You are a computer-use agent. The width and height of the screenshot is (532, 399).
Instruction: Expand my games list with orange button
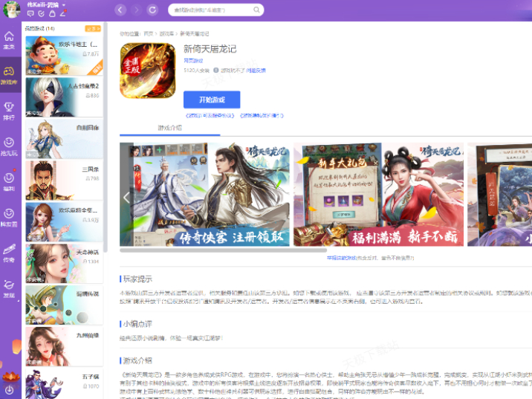coord(93,28)
